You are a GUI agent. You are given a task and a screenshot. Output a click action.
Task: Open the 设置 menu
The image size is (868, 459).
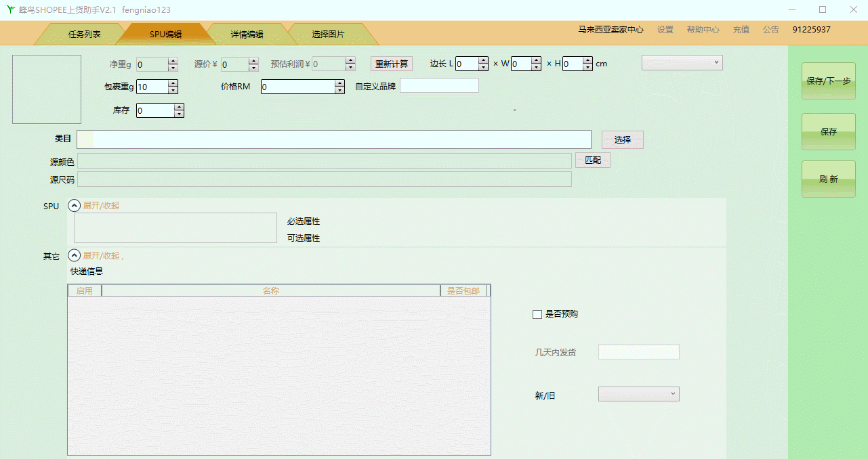pos(665,30)
